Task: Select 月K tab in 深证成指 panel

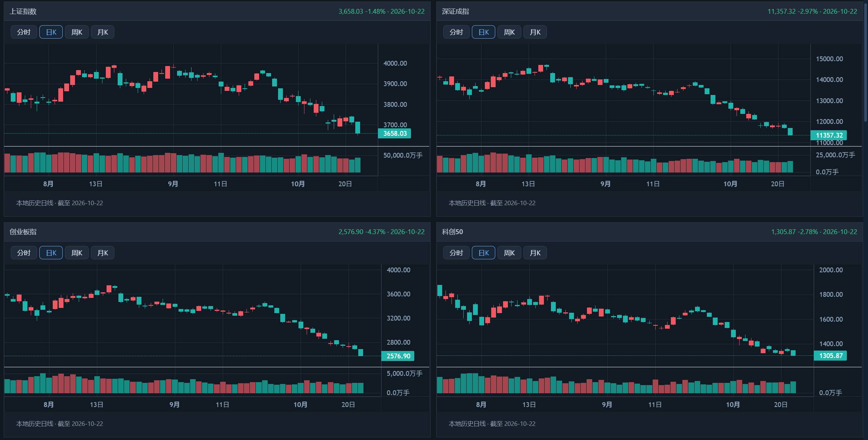Action: click(x=535, y=32)
